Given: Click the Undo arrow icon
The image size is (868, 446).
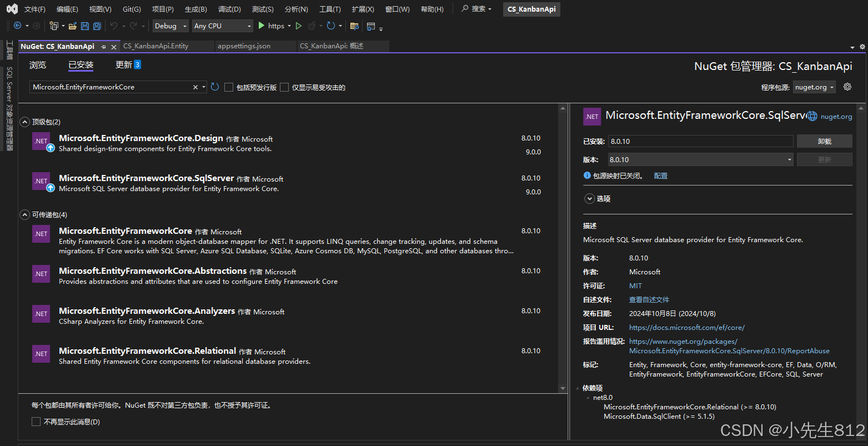Looking at the screenshot, I should pos(113,26).
